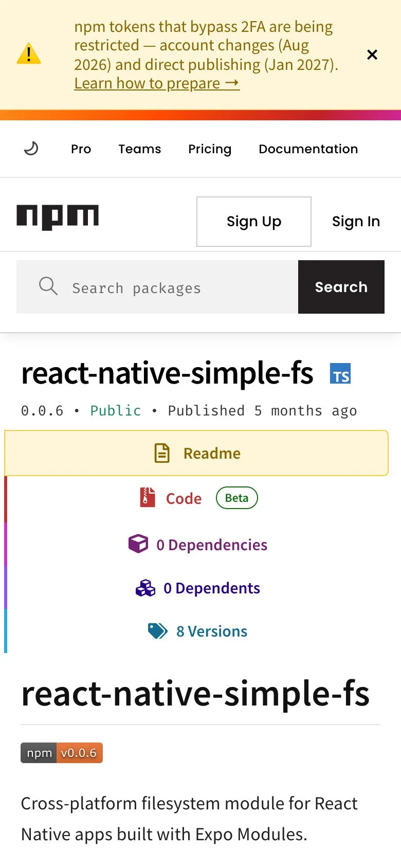Focus the Search packages input field

(157, 287)
